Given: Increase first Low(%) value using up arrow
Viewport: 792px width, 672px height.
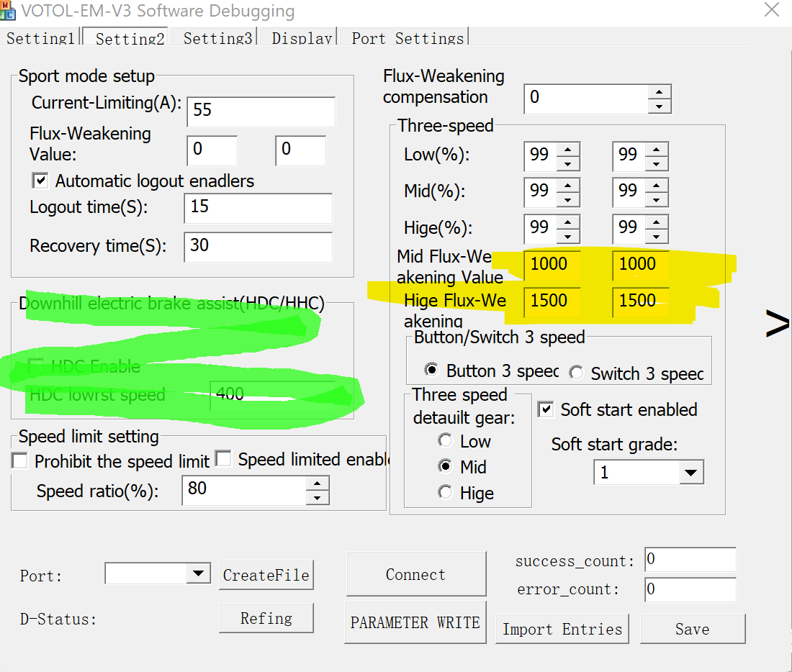Looking at the screenshot, I should [x=568, y=149].
